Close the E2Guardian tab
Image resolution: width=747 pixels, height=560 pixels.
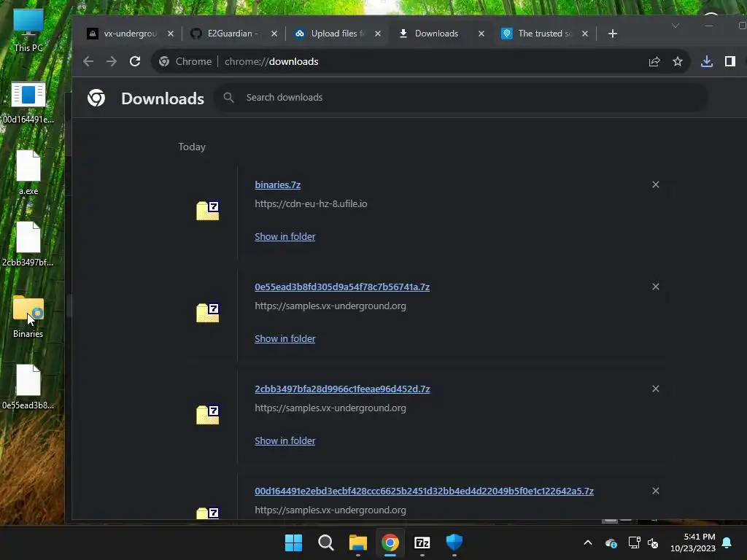tap(274, 34)
